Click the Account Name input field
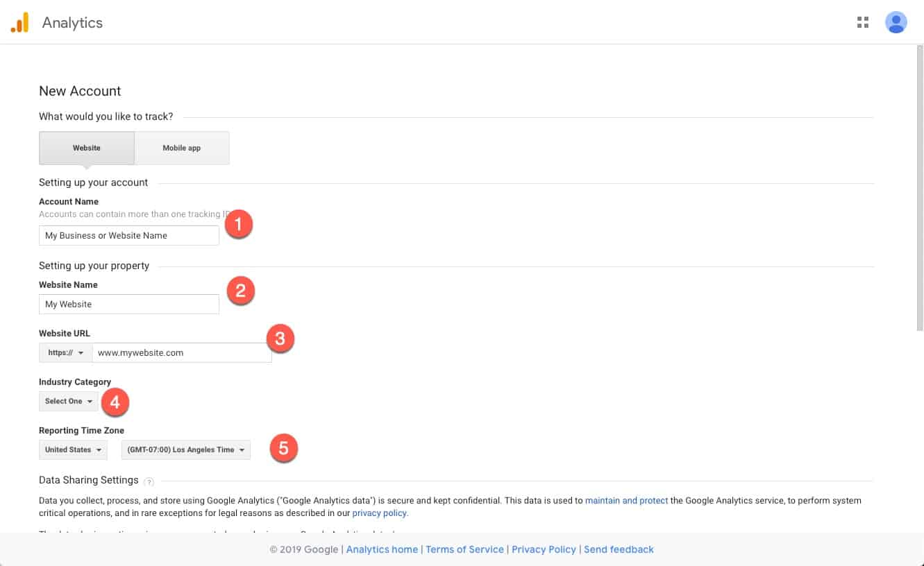The height and width of the screenshot is (566, 924). coord(129,235)
